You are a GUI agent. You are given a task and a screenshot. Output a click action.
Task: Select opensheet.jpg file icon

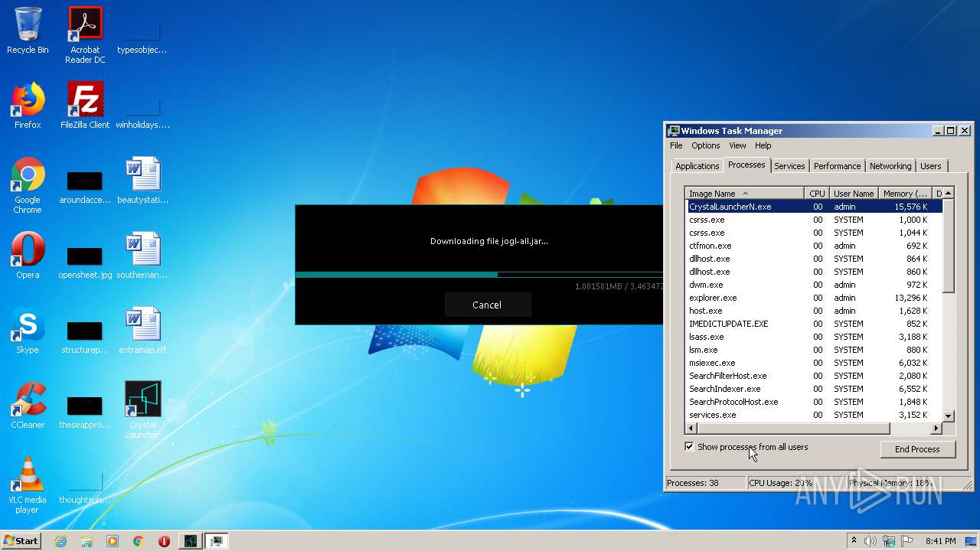pyautogui.click(x=85, y=261)
